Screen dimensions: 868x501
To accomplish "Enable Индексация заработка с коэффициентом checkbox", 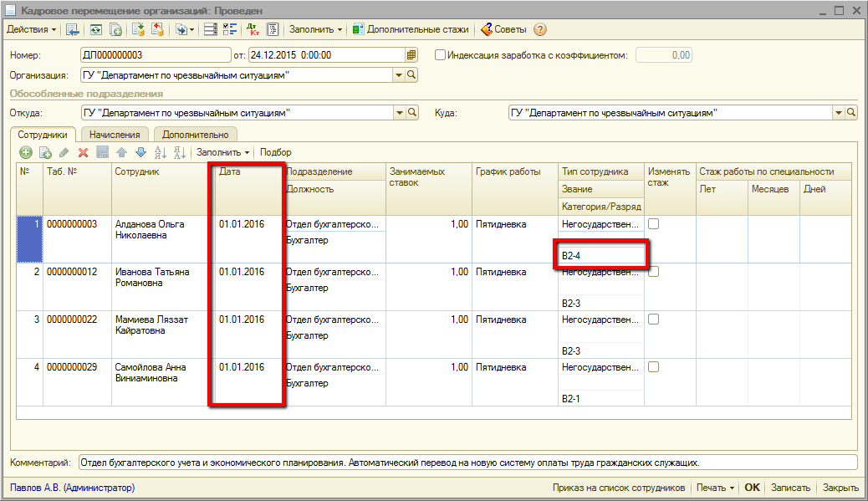I will pyautogui.click(x=441, y=55).
